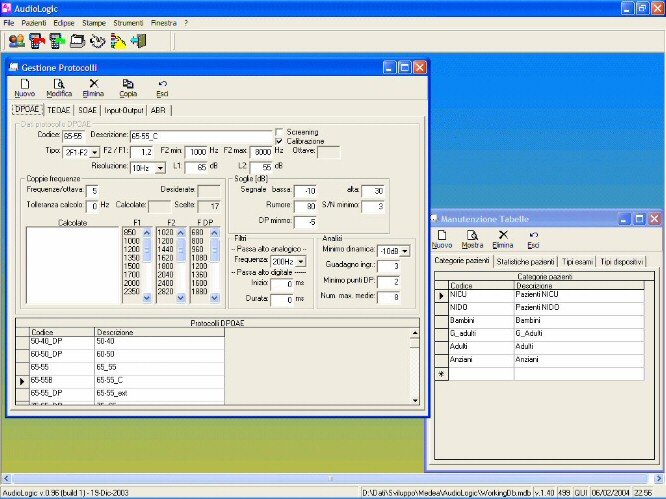The height and width of the screenshot is (499, 666).
Task: Click Nuovo in Gestione Protocolli
Action: point(25,88)
